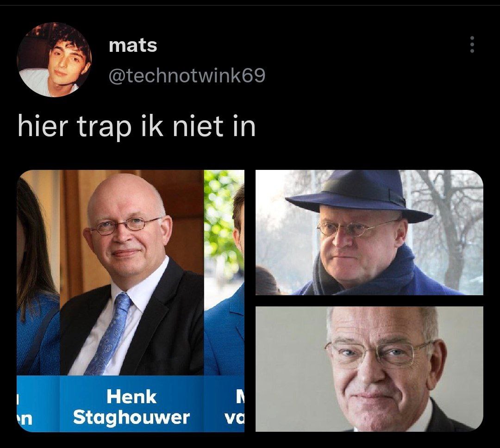Click the navy blue fedora hat

(x=359, y=196)
